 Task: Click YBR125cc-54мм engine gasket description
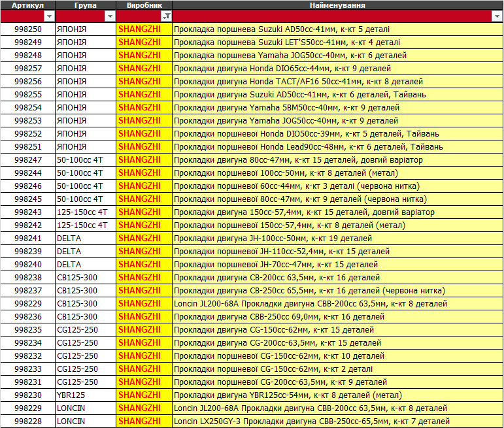tap(337, 395)
